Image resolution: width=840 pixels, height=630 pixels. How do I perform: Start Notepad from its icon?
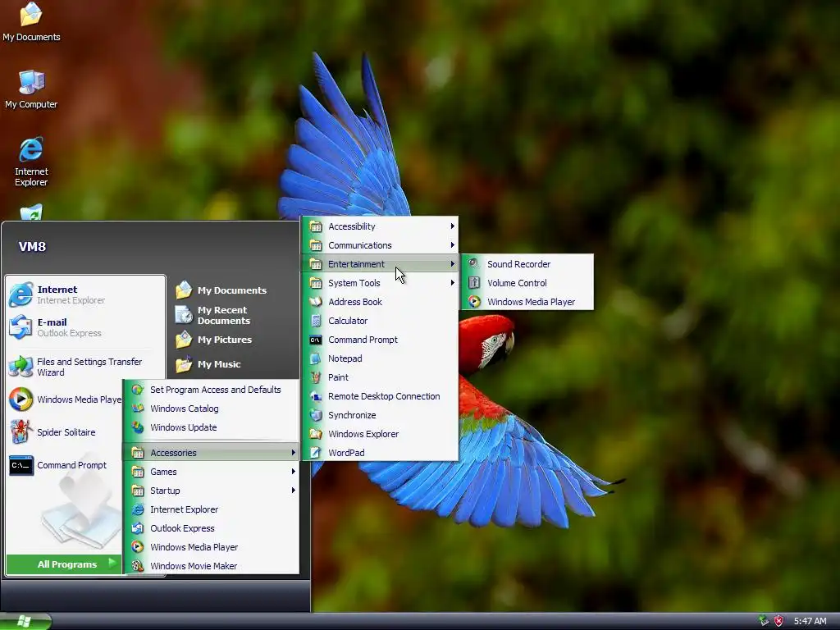point(316,358)
